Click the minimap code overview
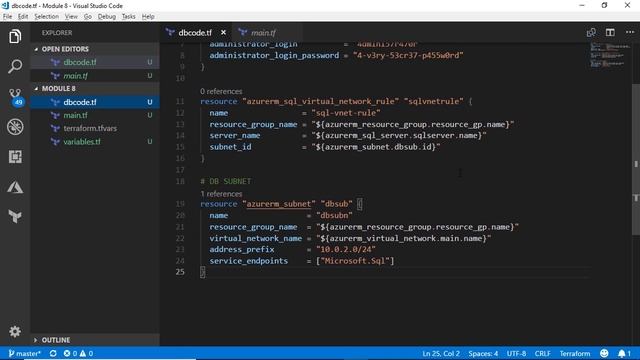The width and height of the screenshot is (640, 360). [x=609, y=55]
